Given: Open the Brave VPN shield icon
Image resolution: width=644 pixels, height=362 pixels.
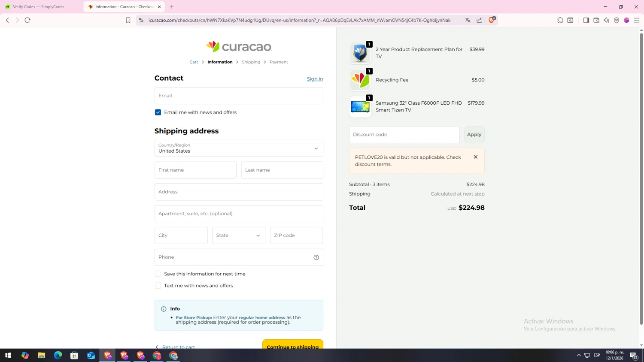Looking at the screenshot, I should (x=617, y=20).
